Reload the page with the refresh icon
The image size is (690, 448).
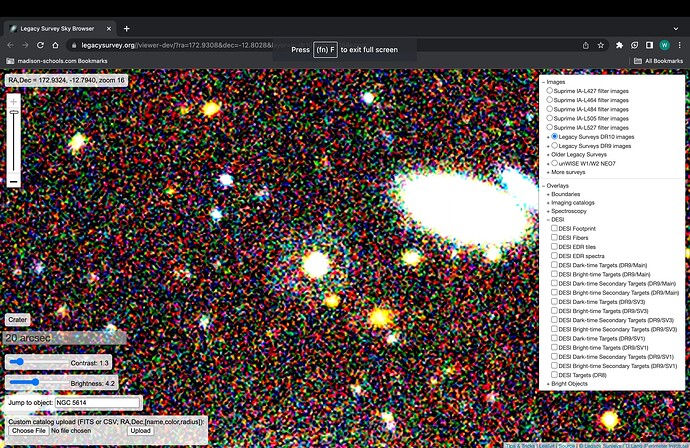pyautogui.click(x=39, y=45)
